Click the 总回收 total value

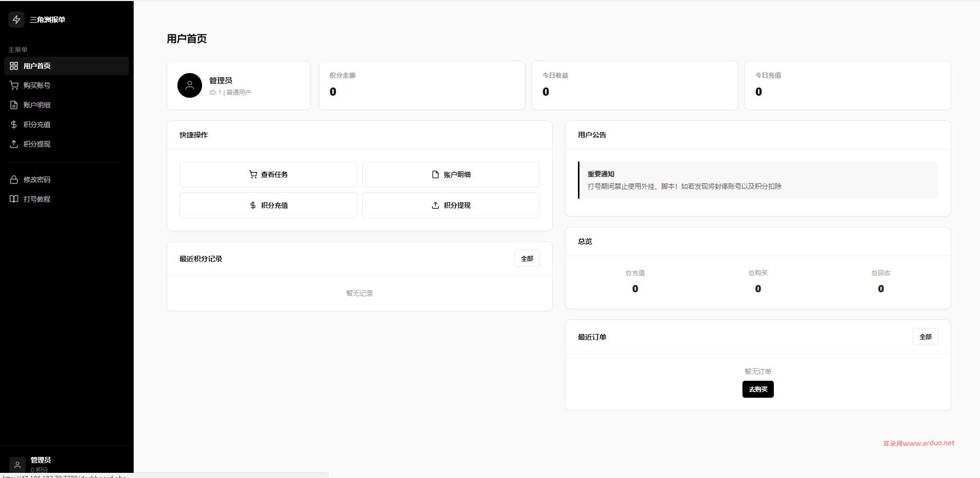point(881,289)
